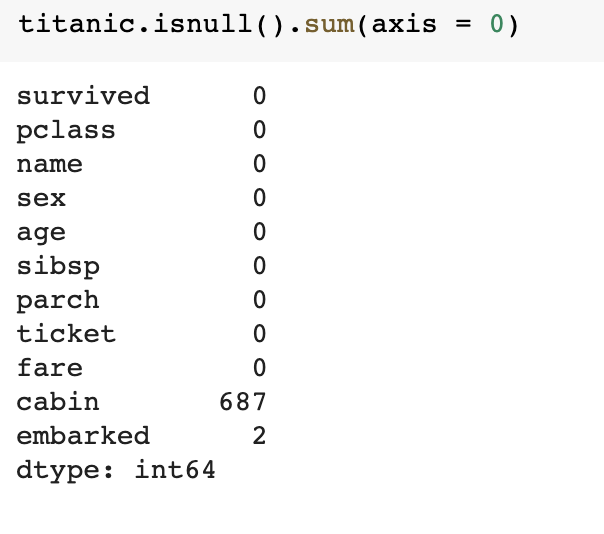Click the 'sex' row label

point(41,198)
